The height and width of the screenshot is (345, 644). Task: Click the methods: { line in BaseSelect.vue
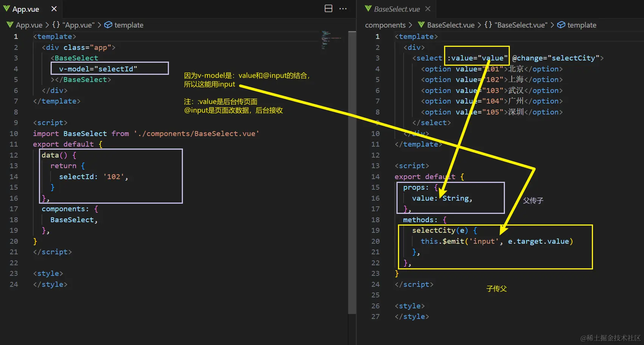[425, 220]
